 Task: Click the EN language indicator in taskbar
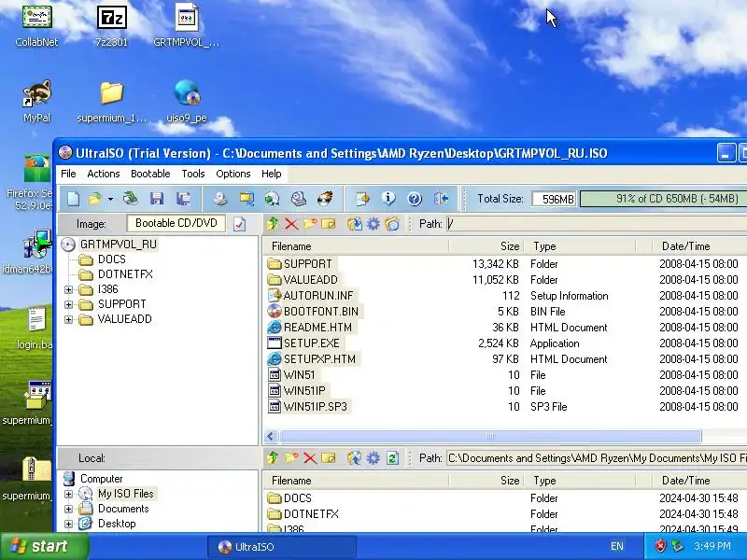(x=617, y=546)
